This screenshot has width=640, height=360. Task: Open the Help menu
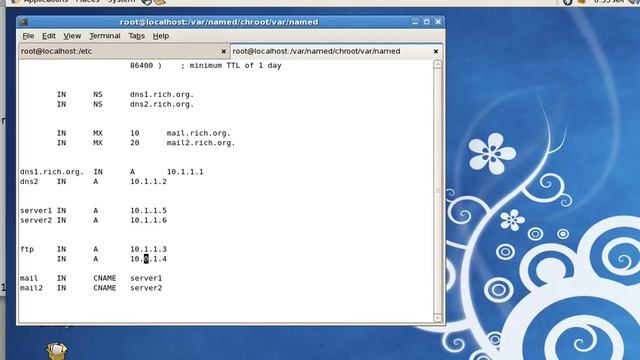pyautogui.click(x=161, y=36)
